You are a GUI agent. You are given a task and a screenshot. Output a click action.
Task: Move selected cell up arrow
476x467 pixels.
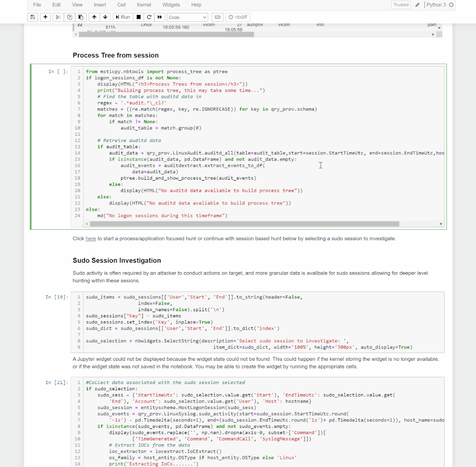point(94,17)
